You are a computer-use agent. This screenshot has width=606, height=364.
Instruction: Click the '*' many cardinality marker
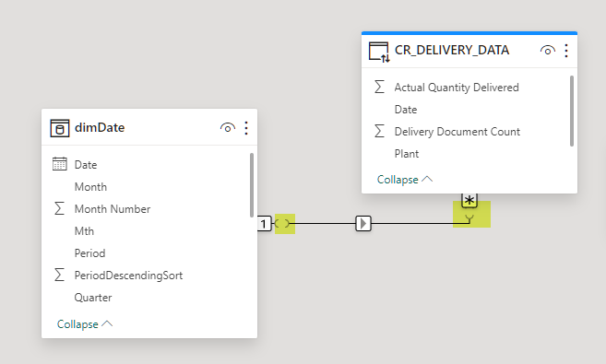tap(469, 200)
